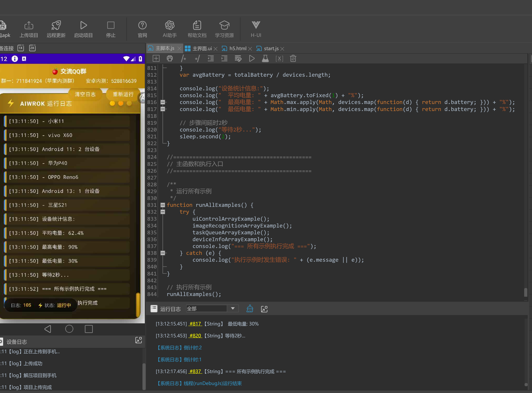This screenshot has width=532, height=393.
Task: Click the info icon in phone status bar
Action: tap(15, 59)
